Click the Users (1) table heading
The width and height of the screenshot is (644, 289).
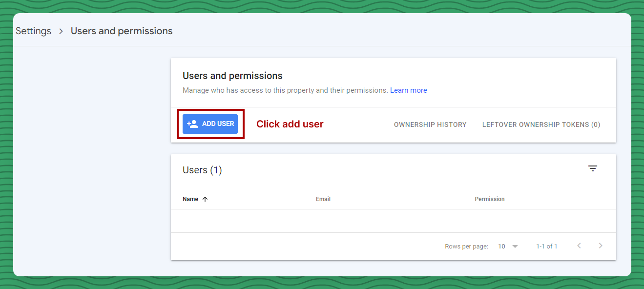202,170
